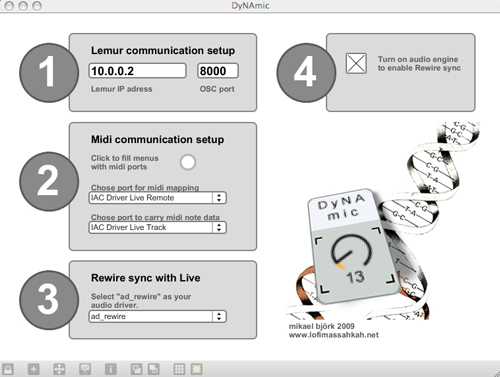Click the 'OSC port' label
Viewport: 500px width, 377px height.
point(217,89)
